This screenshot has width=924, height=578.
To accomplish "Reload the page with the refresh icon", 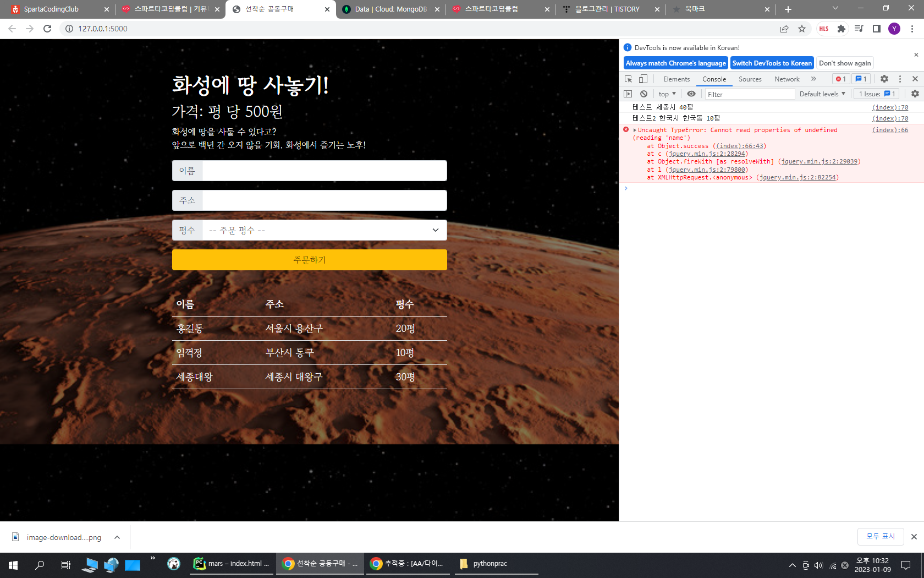I will 47,29.
